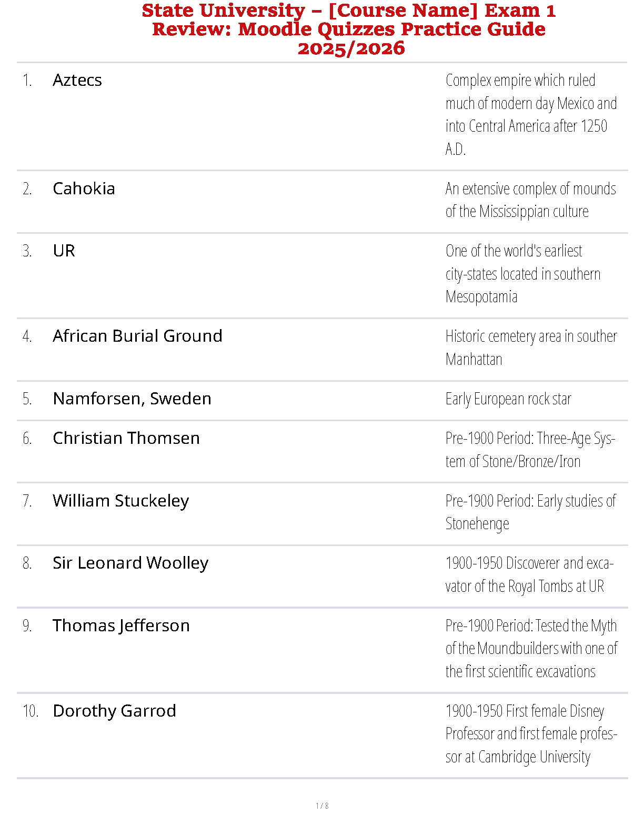Image resolution: width=644 pixels, height=834 pixels.
Task: Click the Three-Age System definition text
Action: (x=530, y=450)
